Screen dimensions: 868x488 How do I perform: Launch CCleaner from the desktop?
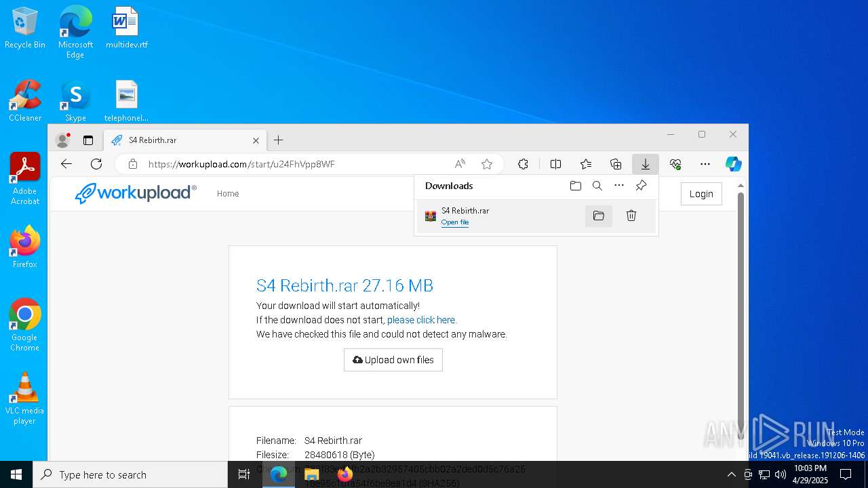(25, 101)
